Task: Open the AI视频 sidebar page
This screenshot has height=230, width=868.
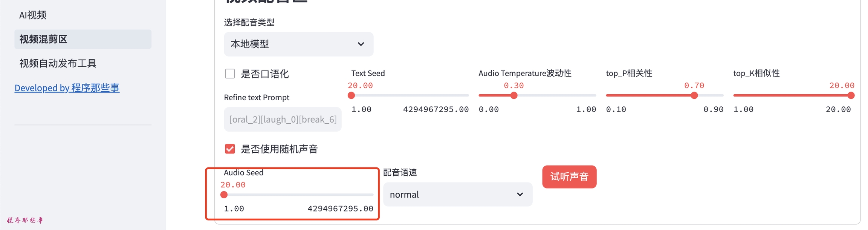Action: pyautogui.click(x=33, y=15)
